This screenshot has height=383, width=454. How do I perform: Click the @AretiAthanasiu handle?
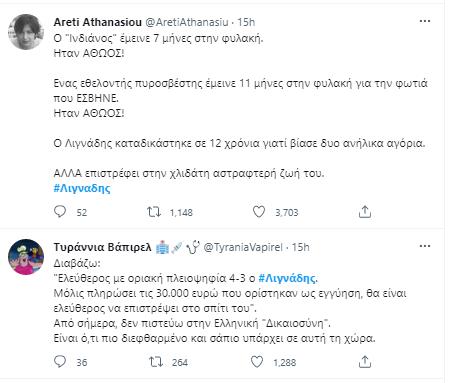point(187,22)
